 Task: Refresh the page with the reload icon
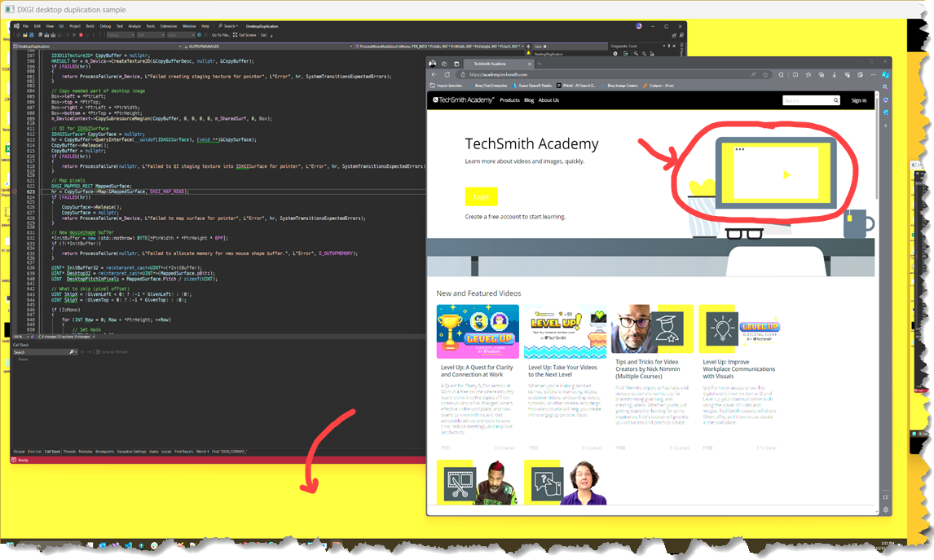pyautogui.click(x=447, y=73)
